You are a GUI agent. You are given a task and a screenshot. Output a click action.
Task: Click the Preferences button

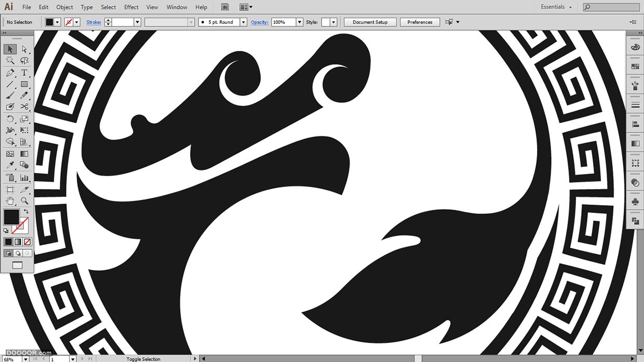(420, 22)
